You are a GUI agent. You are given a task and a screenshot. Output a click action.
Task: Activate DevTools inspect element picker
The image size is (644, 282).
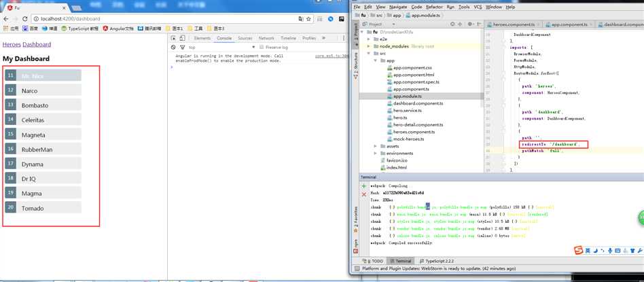pos(174,38)
